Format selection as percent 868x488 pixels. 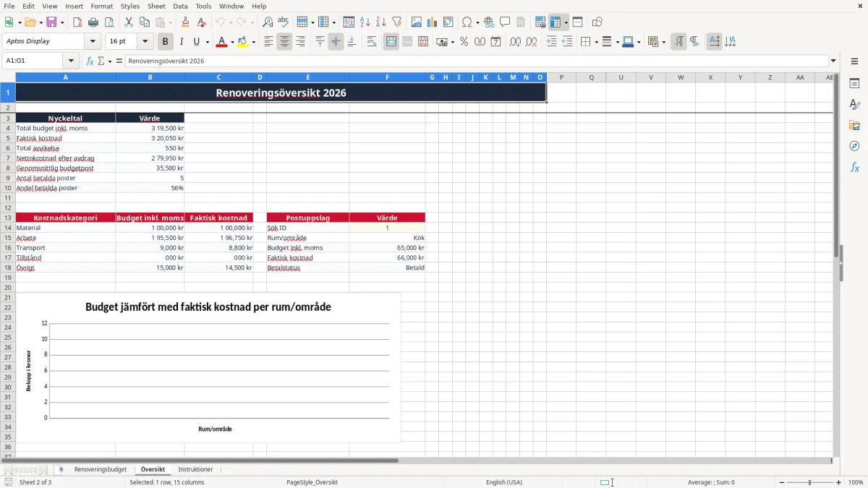click(464, 42)
